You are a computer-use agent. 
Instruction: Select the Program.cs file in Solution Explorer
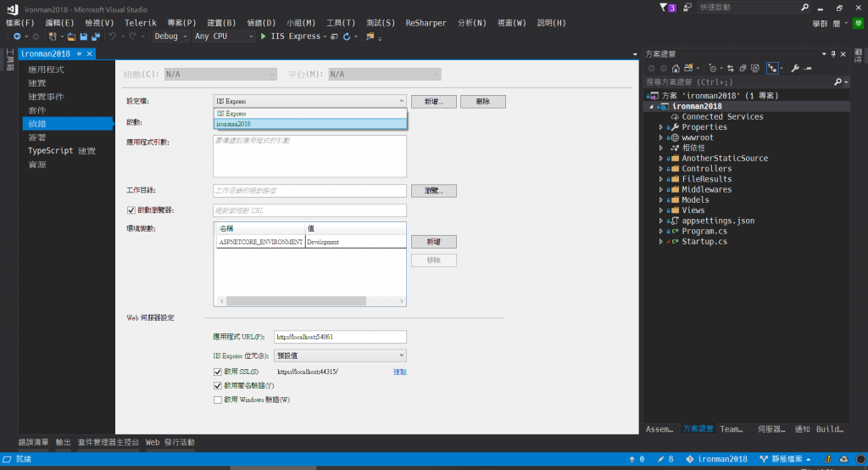[x=704, y=231]
